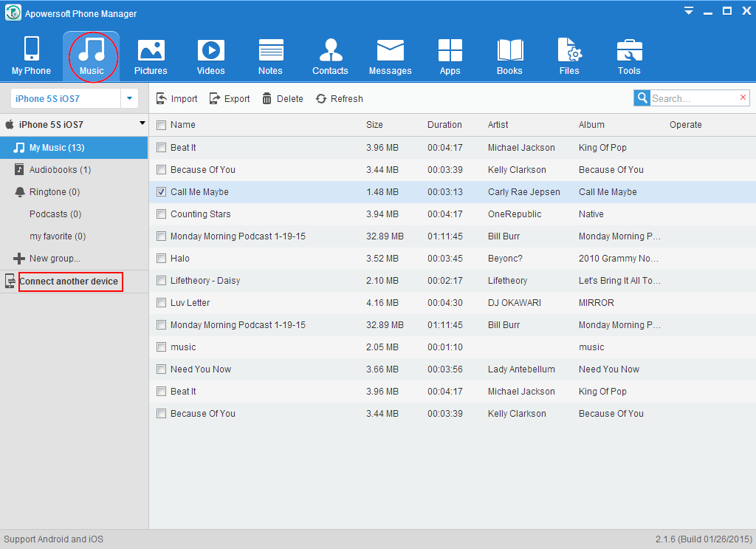Image resolution: width=756 pixels, height=549 pixels.
Task: Open the Contacts section icon
Action: (330, 50)
